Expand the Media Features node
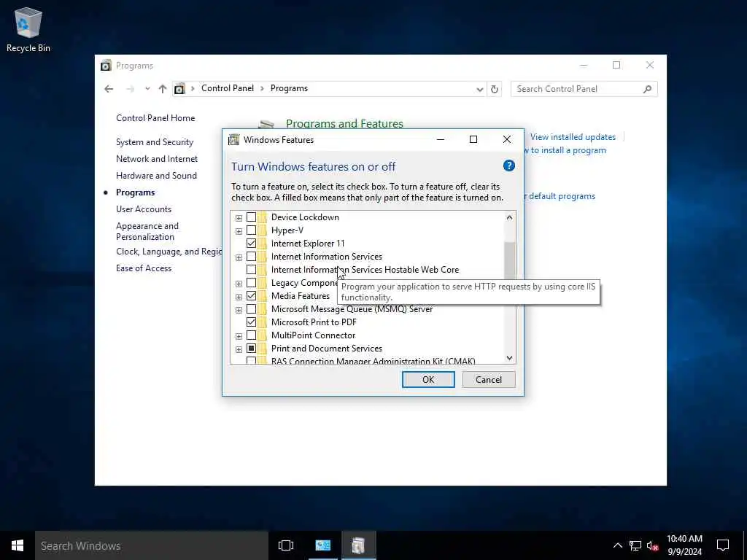The width and height of the screenshot is (747, 560). 239,297
